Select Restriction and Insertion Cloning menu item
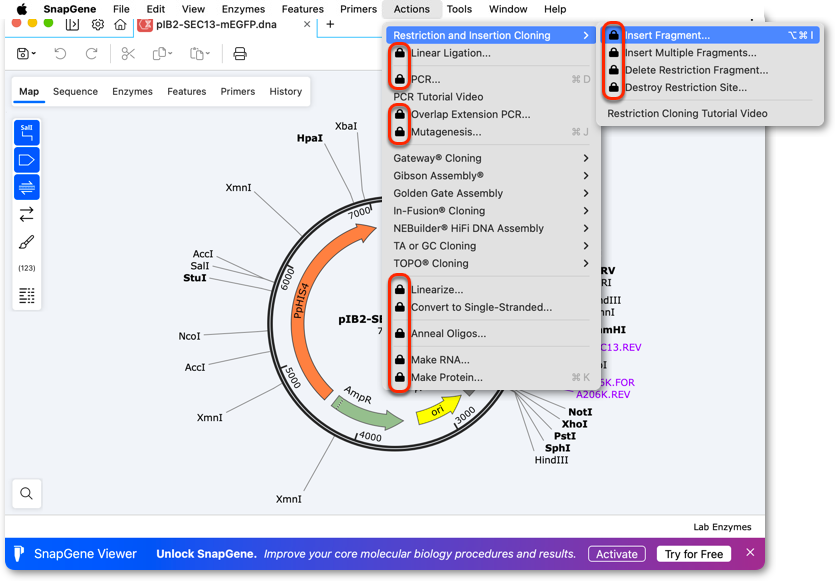 490,36
